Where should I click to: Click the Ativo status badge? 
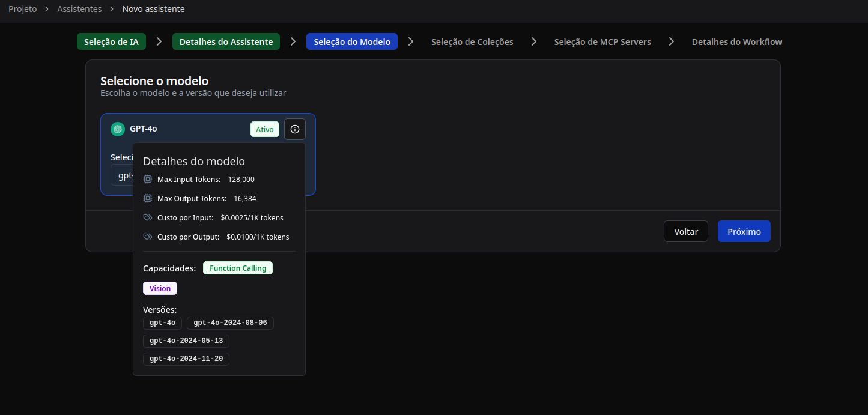[264, 129]
